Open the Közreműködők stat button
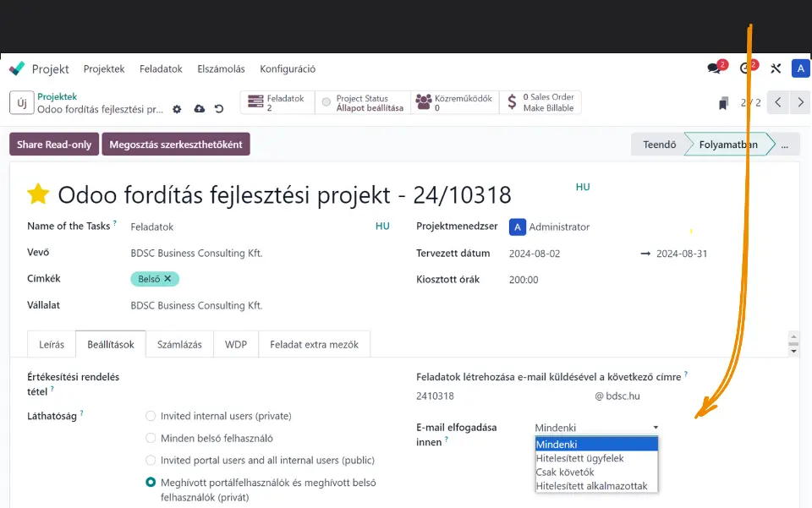Image resolution: width=812 pixels, height=508 pixels. click(x=455, y=102)
